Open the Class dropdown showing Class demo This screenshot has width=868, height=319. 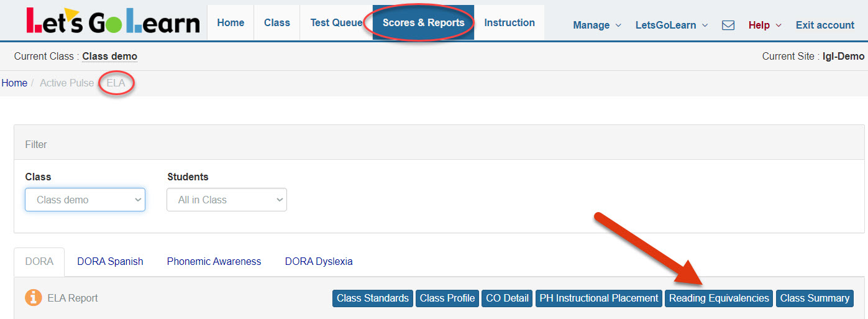[85, 200]
